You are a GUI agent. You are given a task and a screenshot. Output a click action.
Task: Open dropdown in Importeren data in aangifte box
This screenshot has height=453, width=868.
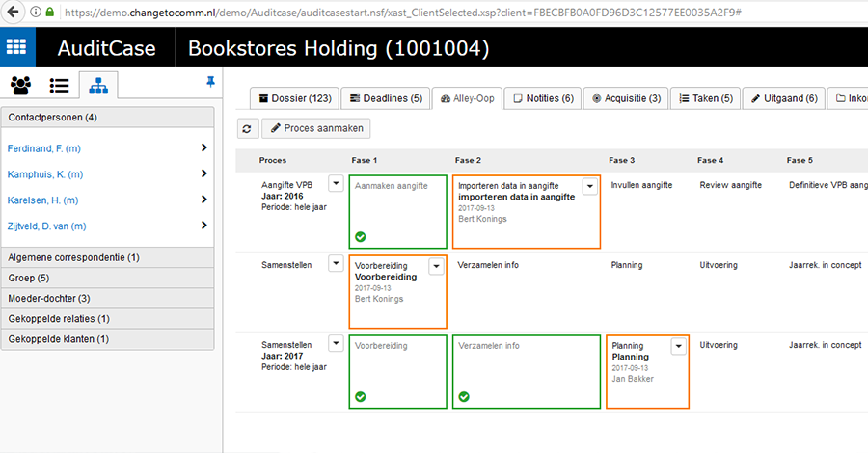tap(590, 186)
